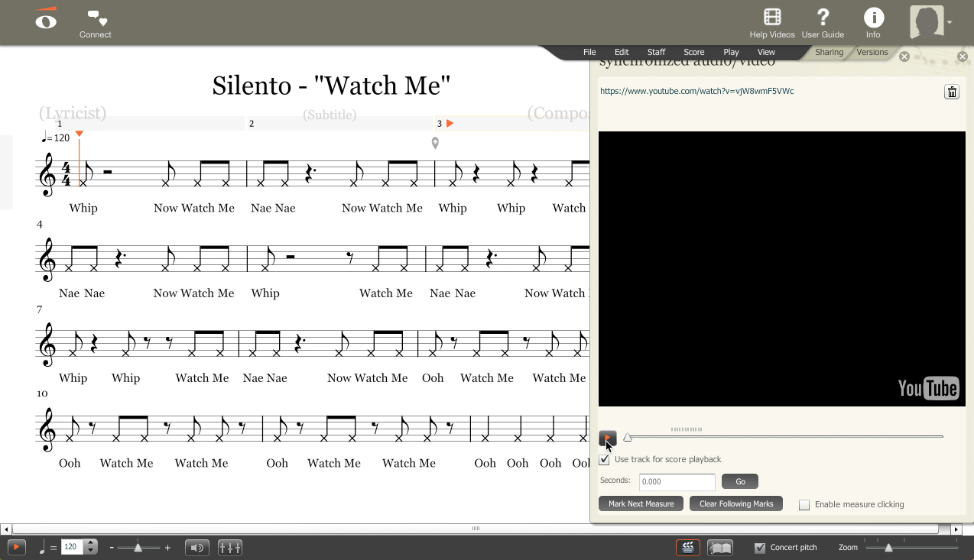Image resolution: width=974 pixels, height=560 pixels.
Task: Click the orange play flag at measure 3
Action: pos(450,123)
